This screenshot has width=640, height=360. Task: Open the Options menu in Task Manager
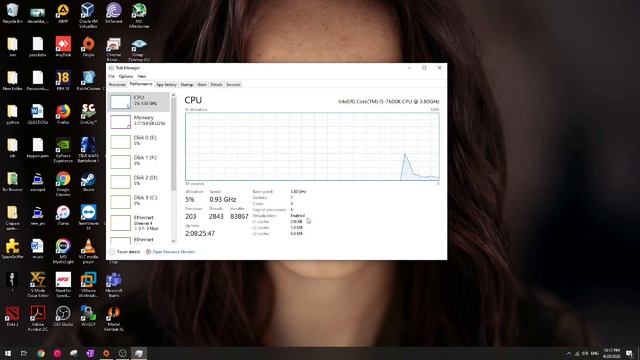click(x=126, y=76)
